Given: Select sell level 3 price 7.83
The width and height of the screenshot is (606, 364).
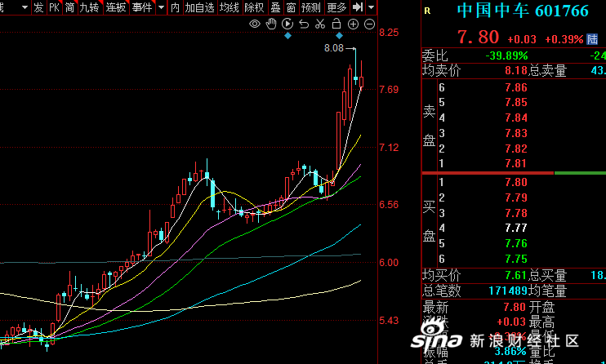Looking at the screenshot, I should (x=516, y=133).
